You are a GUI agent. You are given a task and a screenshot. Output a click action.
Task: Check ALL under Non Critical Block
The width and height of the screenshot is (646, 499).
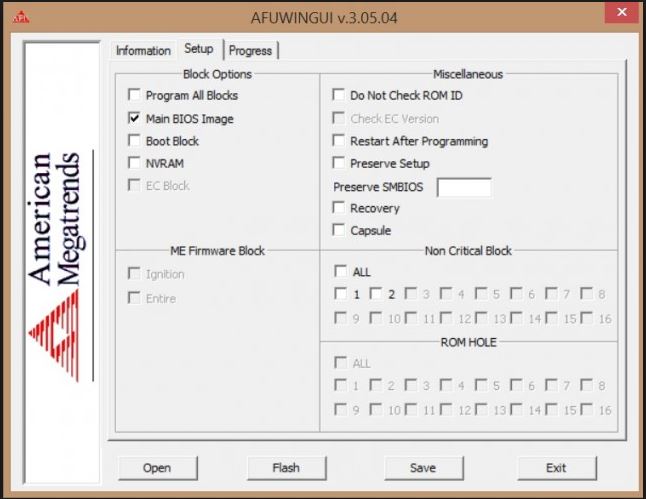coord(340,271)
